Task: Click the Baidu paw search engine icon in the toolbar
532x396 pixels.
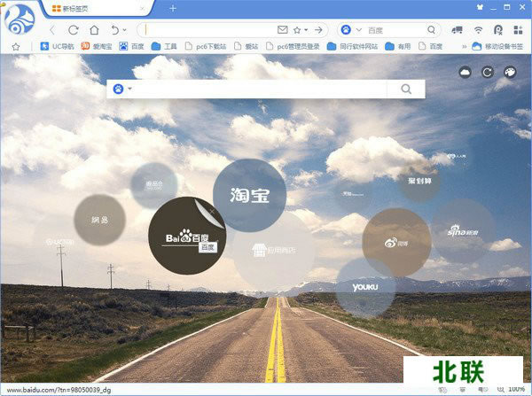Action: click(x=346, y=30)
